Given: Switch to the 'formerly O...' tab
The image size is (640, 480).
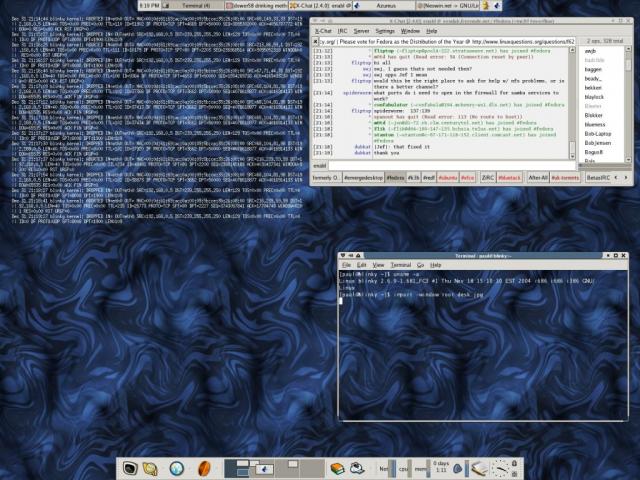Looking at the screenshot, I should point(325,178).
